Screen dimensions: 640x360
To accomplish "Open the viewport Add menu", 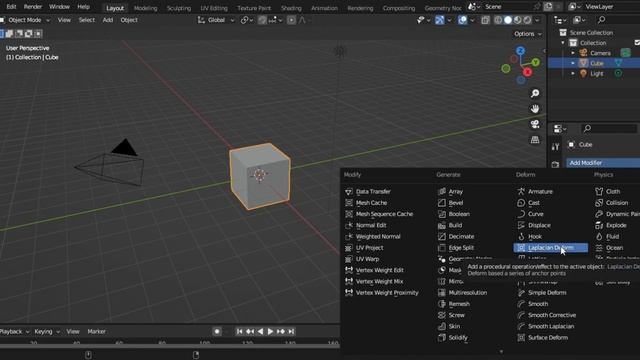I will point(108,20).
